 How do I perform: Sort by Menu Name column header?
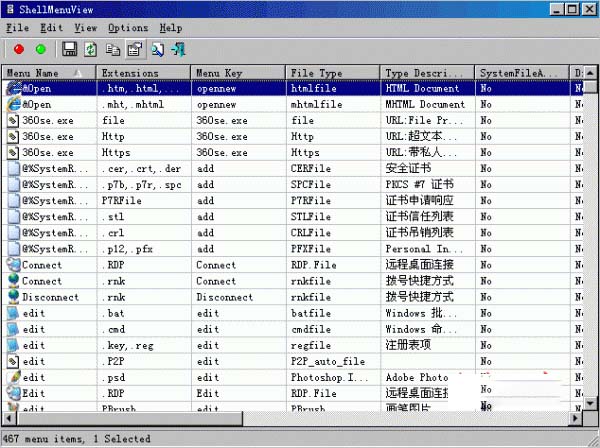coord(49,73)
